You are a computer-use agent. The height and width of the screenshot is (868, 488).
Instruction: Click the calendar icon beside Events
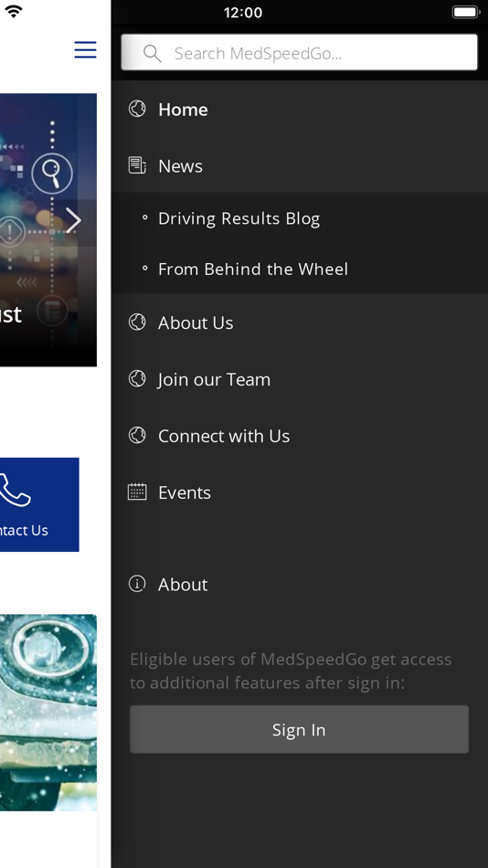137,492
